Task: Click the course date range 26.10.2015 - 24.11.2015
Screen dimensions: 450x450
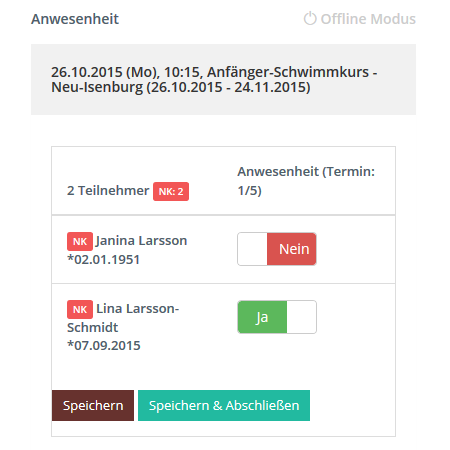Action: (228, 87)
